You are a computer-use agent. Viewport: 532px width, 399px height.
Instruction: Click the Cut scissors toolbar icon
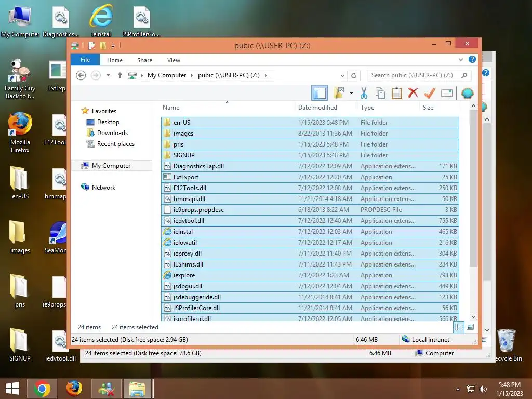pyautogui.click(x=364, y=92)
